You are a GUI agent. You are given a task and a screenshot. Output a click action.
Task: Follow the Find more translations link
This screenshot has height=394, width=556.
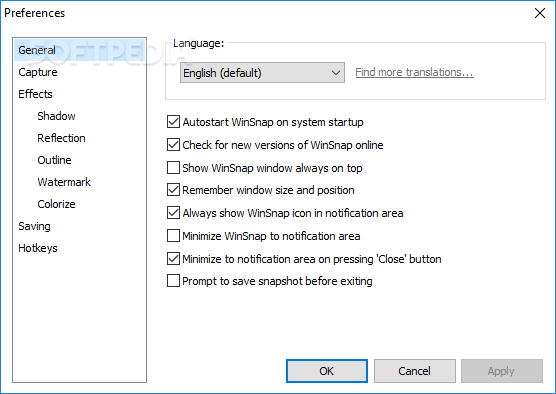pos(414,72)
